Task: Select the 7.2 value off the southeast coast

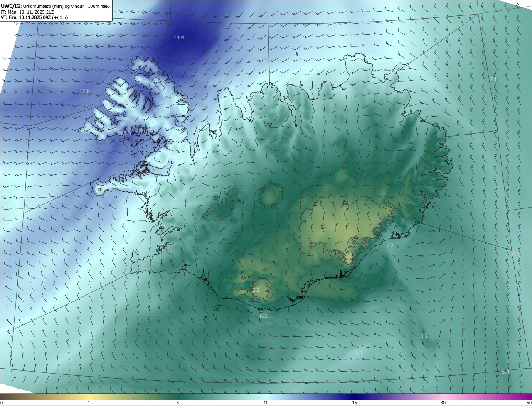Action: 390,246
